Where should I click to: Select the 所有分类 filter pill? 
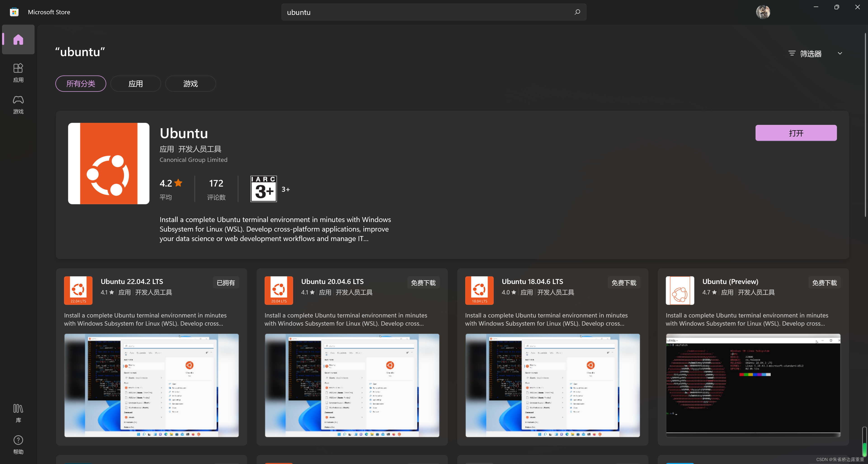[x=80, y=84]
